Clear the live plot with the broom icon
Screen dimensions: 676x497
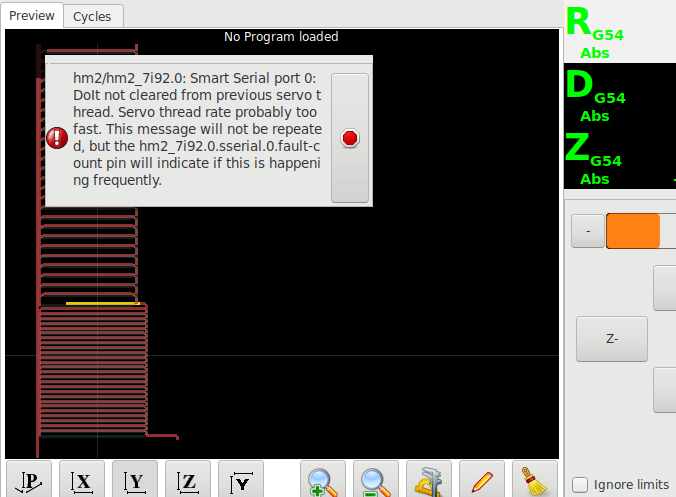pos(535,480)
